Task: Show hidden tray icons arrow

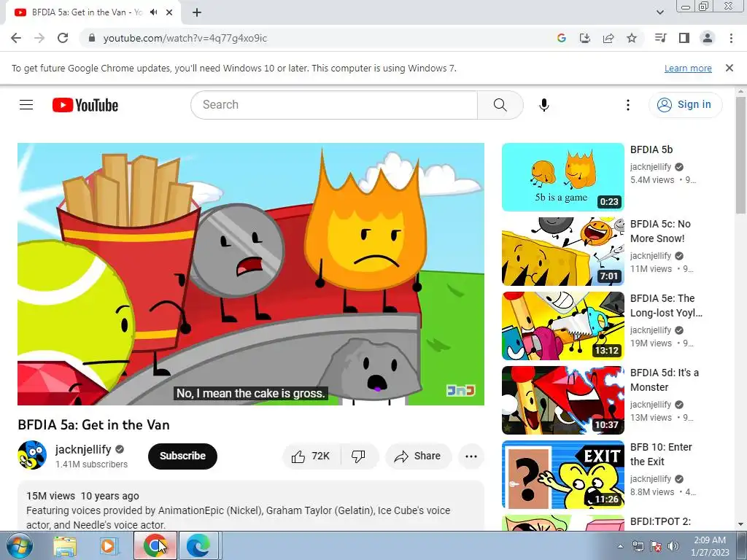Action: [620, 546]
